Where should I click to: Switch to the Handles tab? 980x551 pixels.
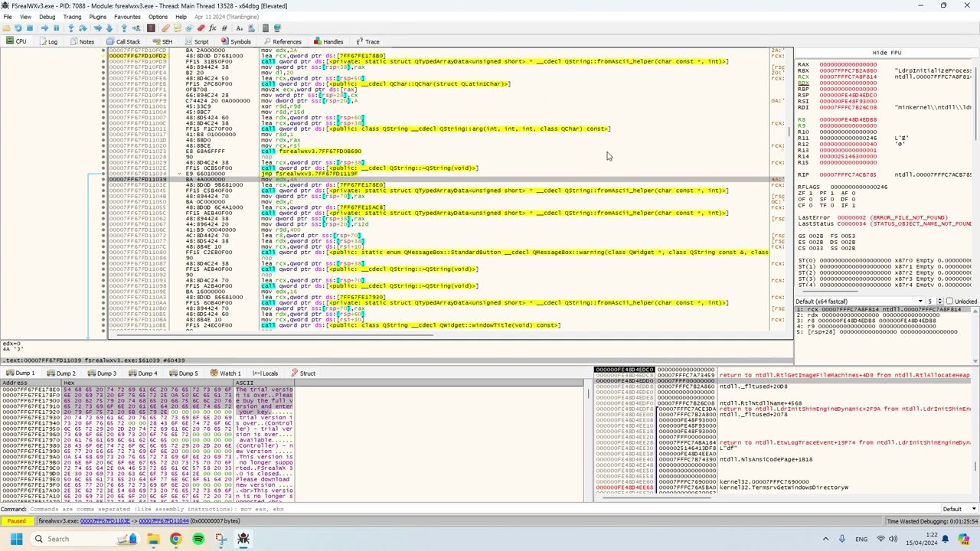pyautogui.click(x=328, y=41)
